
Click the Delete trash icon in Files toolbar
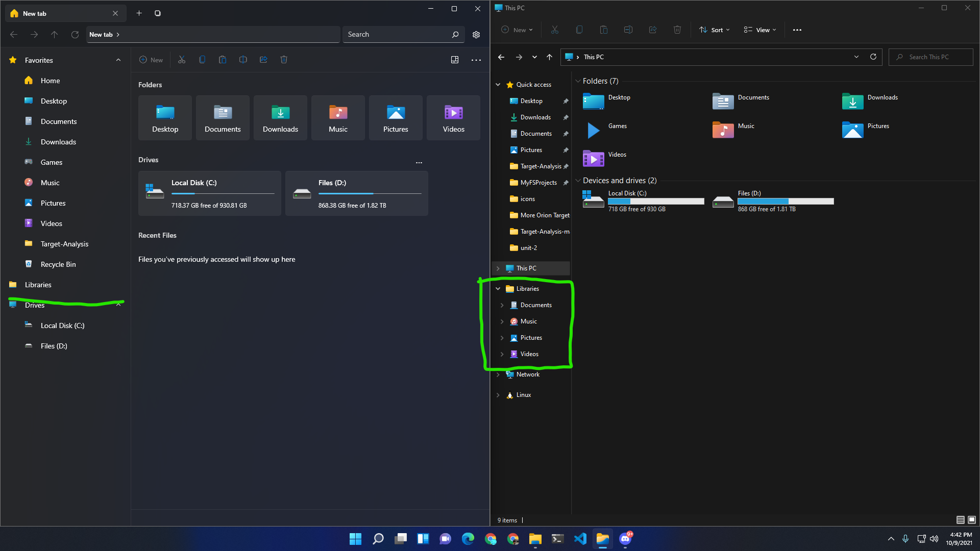284,60
